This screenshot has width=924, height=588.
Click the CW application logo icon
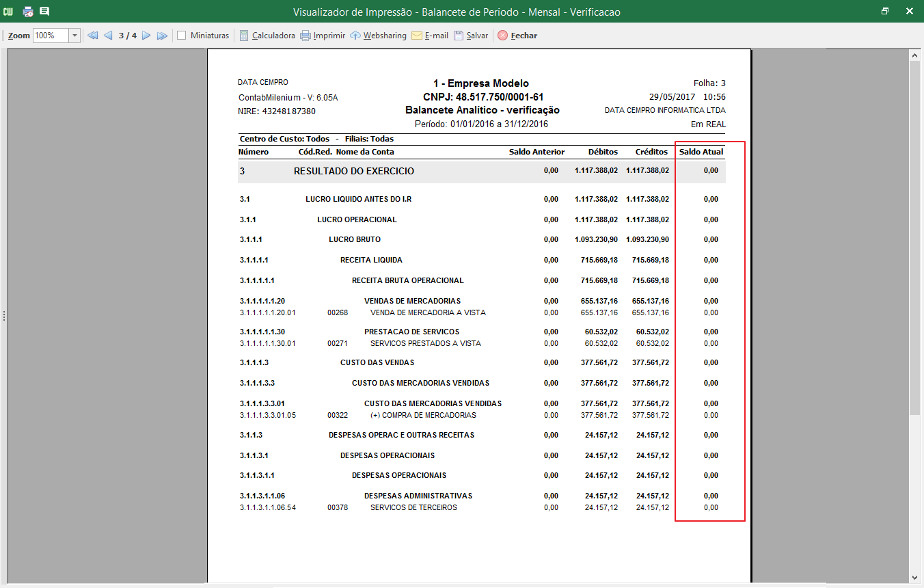tap(8, 12)
